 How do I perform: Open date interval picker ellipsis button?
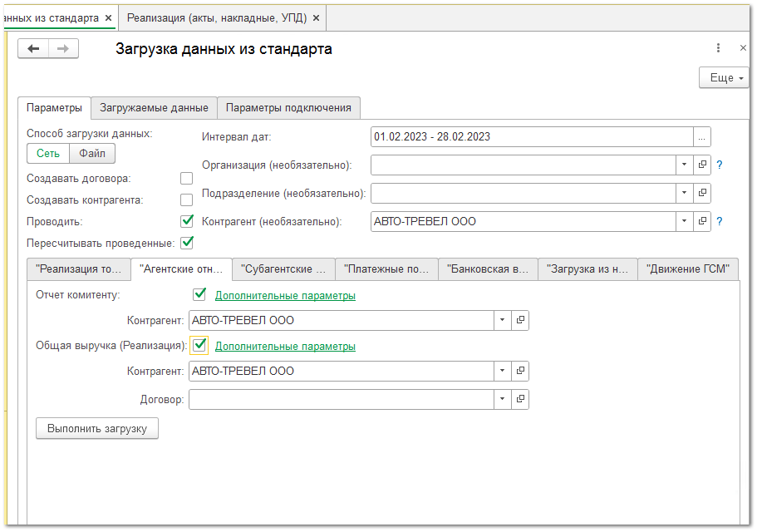(702, 137)
